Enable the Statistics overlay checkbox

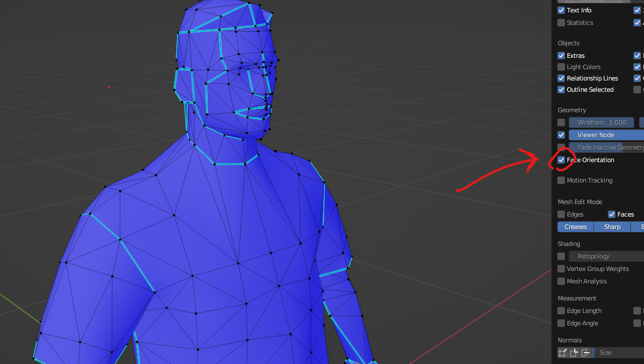(561, 23)
